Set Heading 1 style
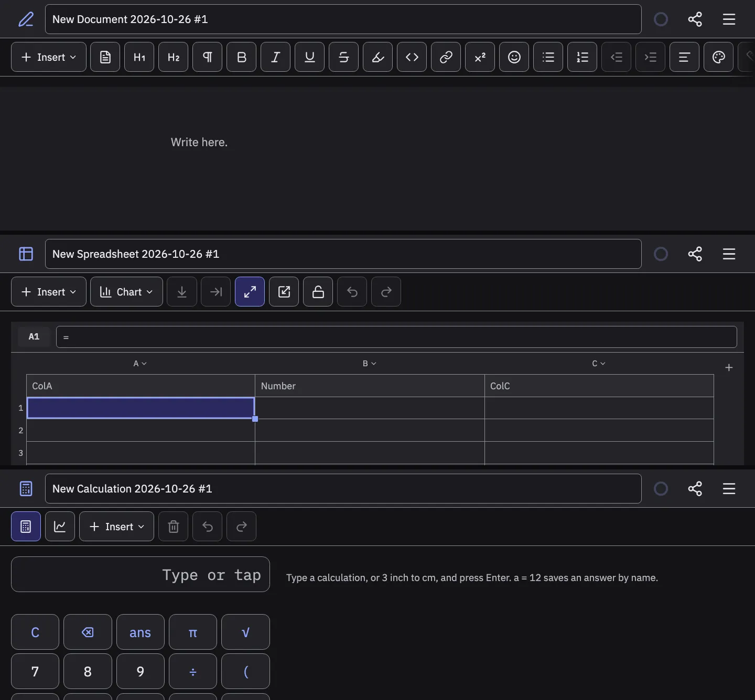Screen dimensions: 755x700 (x=139, y=57)
